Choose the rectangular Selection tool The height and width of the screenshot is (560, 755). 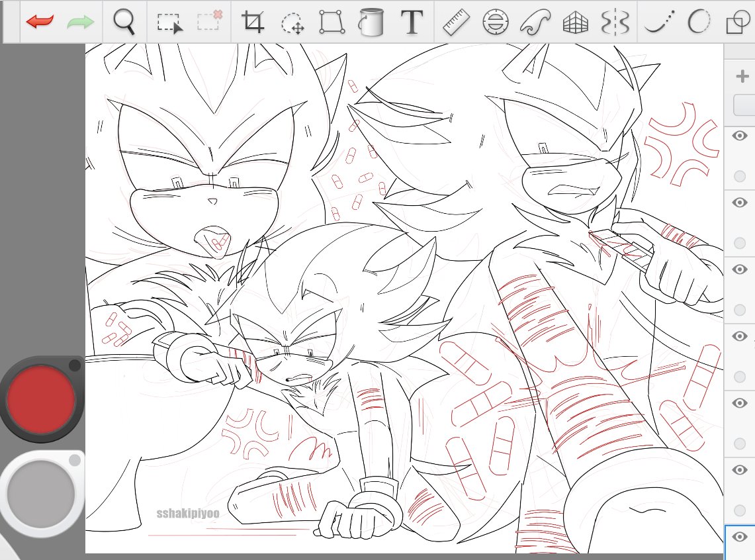tap(169, 23)
